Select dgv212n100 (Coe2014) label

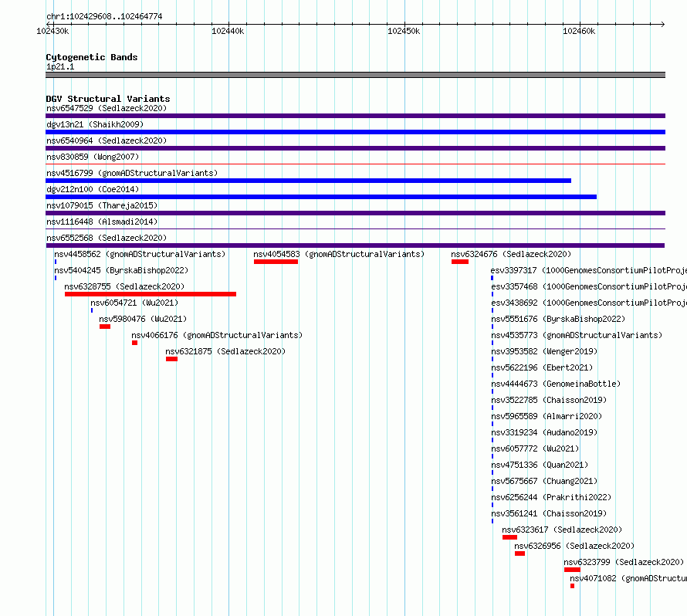coord(93,189)
